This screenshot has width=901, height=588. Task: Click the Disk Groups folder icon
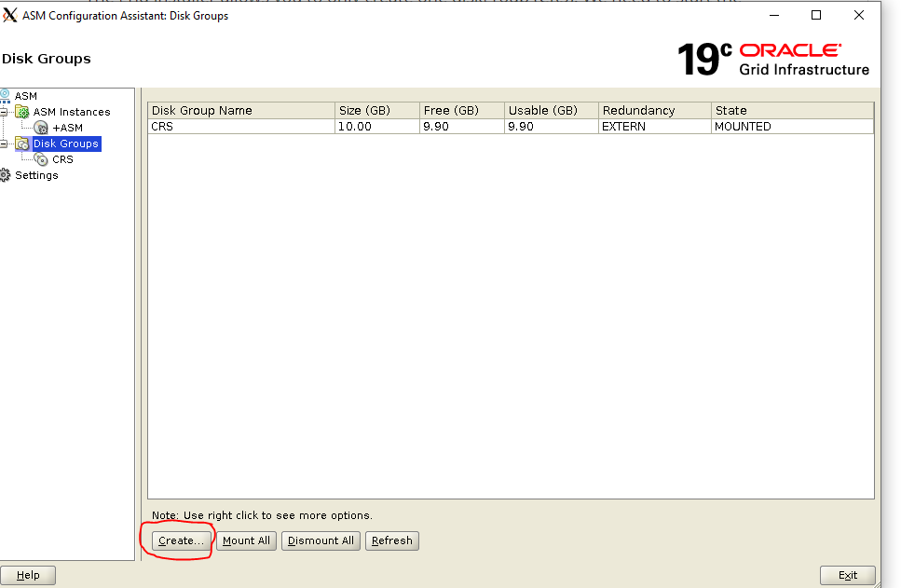tap(21, 144)
